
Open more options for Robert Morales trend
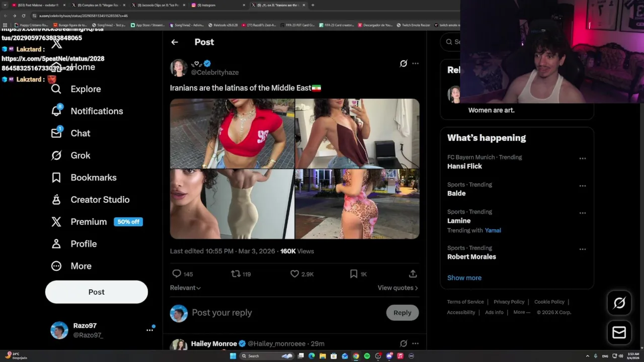[x=582, y=249]
